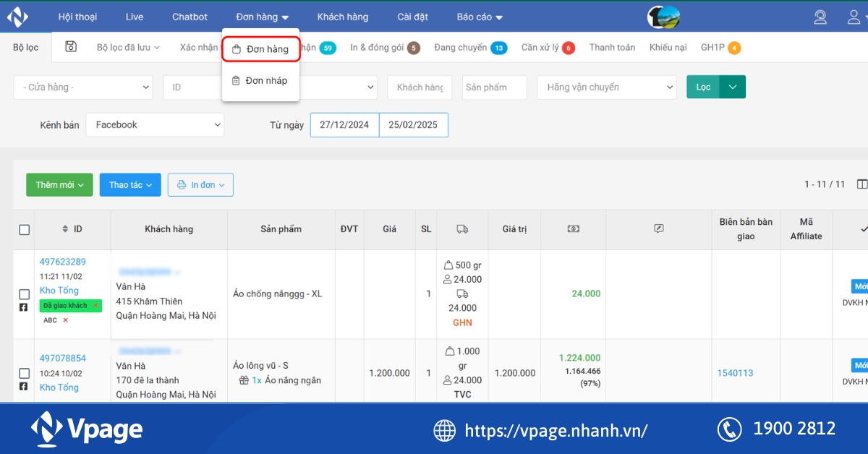
Task: Click the Thêm mới button
Action: pos(59,184)
